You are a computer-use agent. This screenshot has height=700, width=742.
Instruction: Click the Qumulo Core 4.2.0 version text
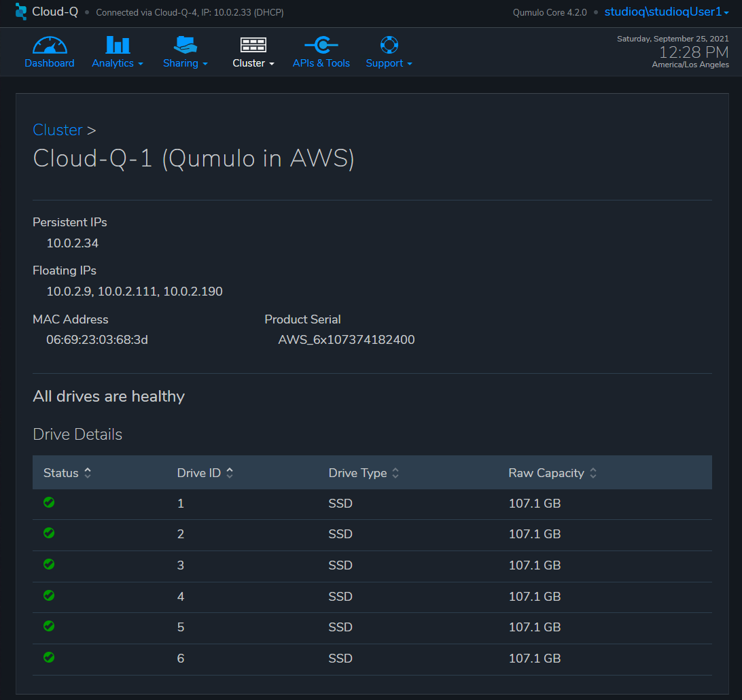(550, 12)
